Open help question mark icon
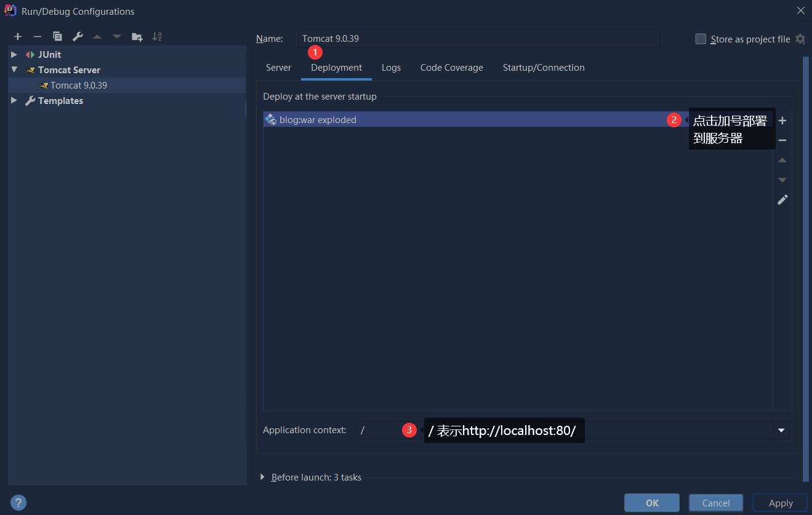This screenshot has width=812, height=515. pyautogui.click(x=19, y=502)
